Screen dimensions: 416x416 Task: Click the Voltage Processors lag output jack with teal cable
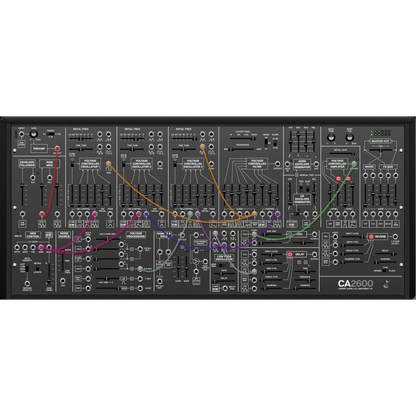(x=140, y=269)
